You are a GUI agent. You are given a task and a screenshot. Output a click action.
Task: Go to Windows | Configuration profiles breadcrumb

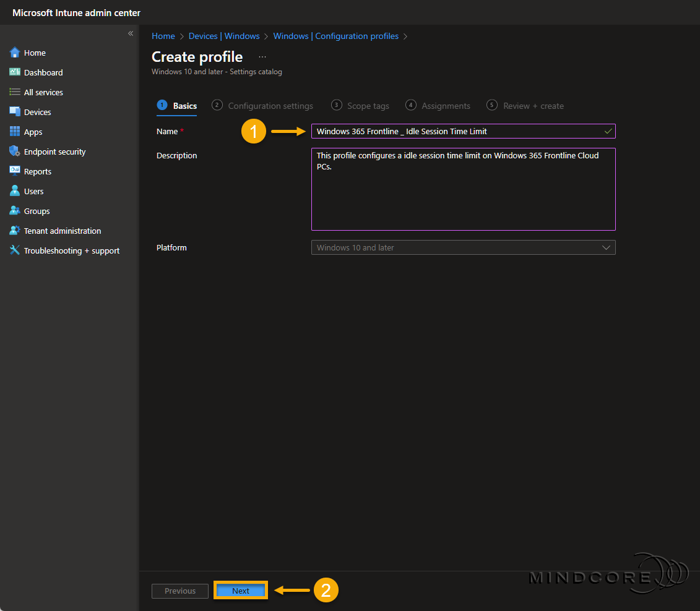point(335,36)
